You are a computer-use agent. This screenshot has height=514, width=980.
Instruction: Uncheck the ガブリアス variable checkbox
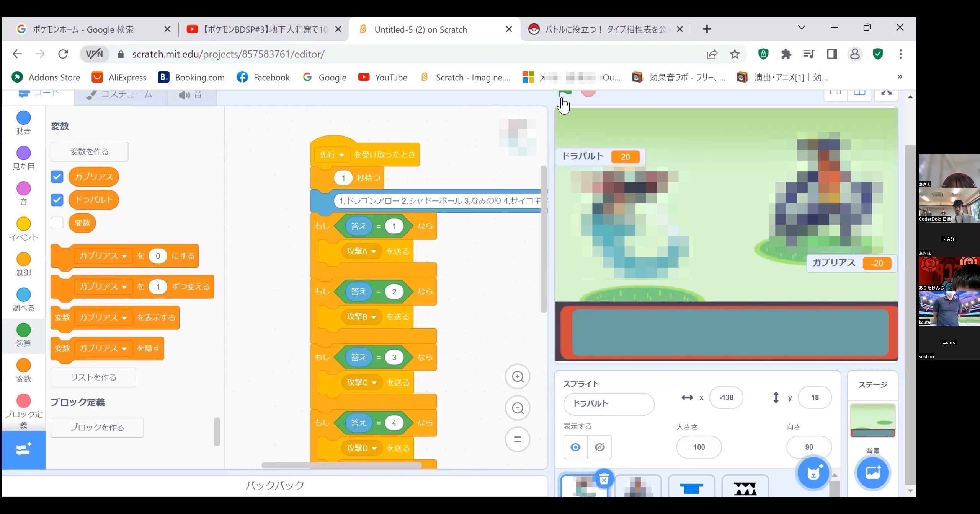click(57, 177)
